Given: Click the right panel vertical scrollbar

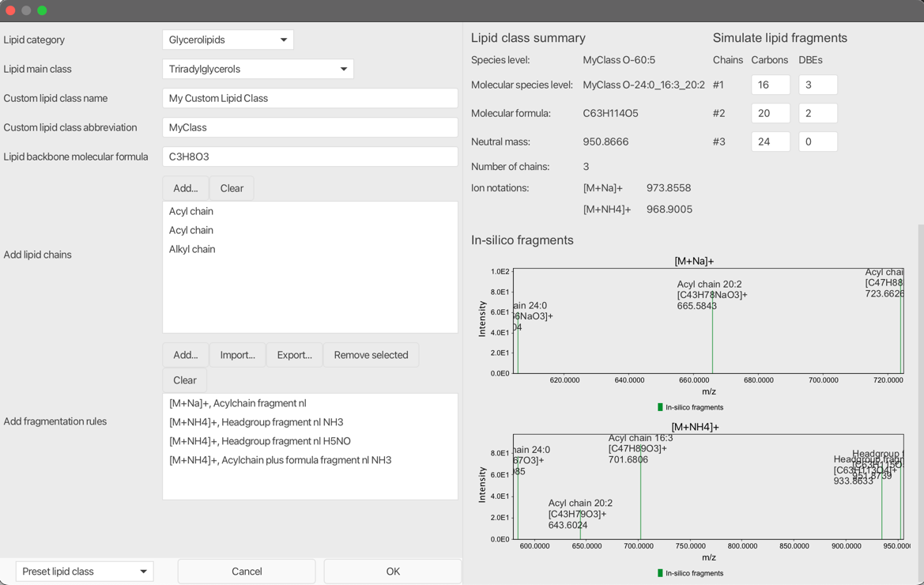Looking at the screenshot, I should 921,404.
